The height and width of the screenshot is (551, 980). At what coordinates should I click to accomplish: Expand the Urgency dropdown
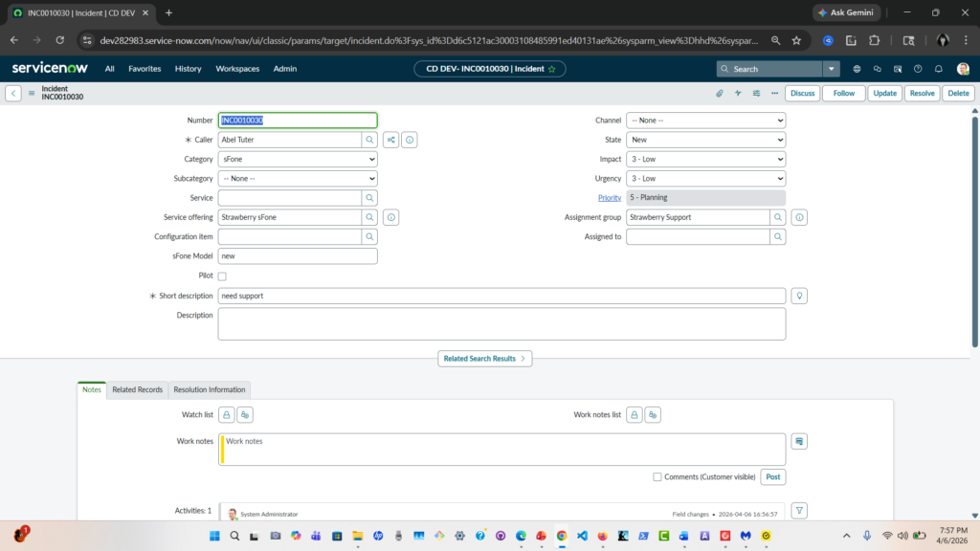(x=705, y=179)
